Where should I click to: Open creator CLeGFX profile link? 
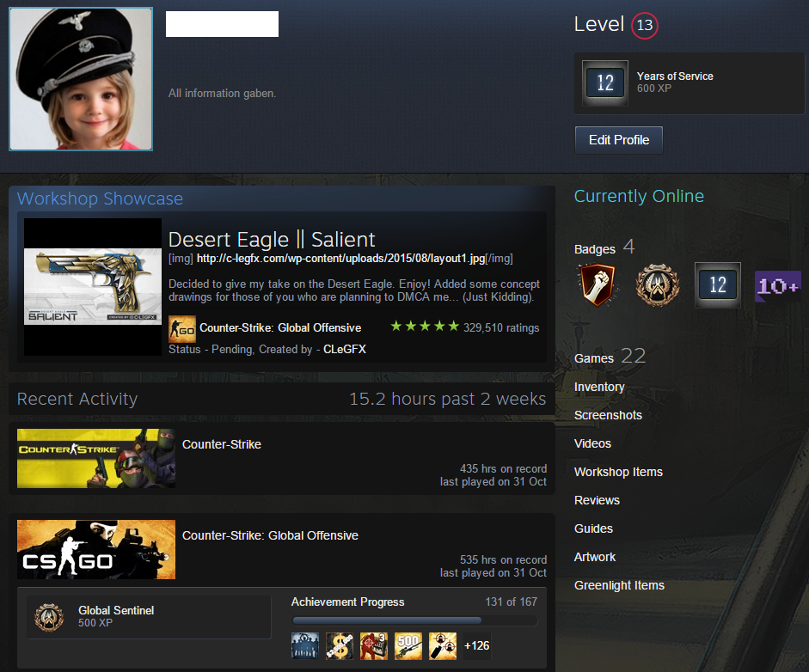pyautogui.click(x=345, y=349)
